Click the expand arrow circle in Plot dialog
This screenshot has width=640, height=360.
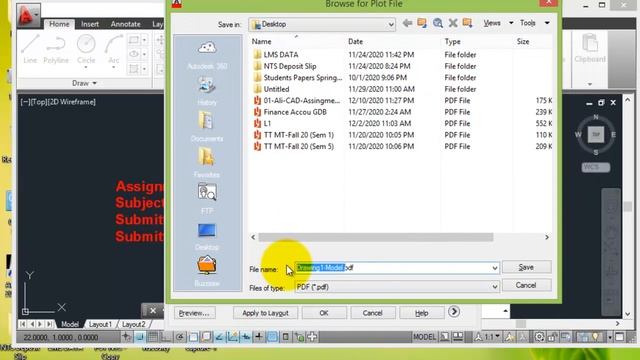[x=453, y=312]
